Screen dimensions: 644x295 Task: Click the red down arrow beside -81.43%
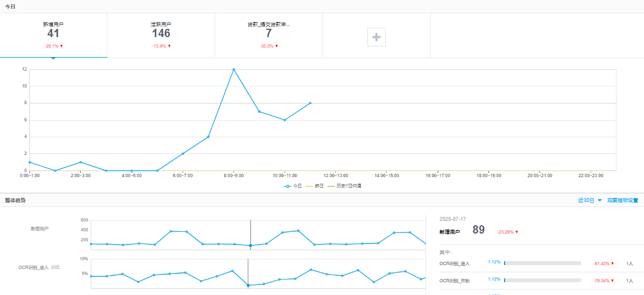click(613, 264)
